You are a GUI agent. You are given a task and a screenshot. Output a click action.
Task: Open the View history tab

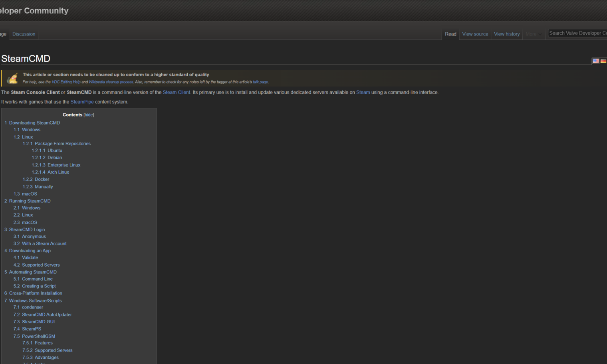(x=507, y=34)
